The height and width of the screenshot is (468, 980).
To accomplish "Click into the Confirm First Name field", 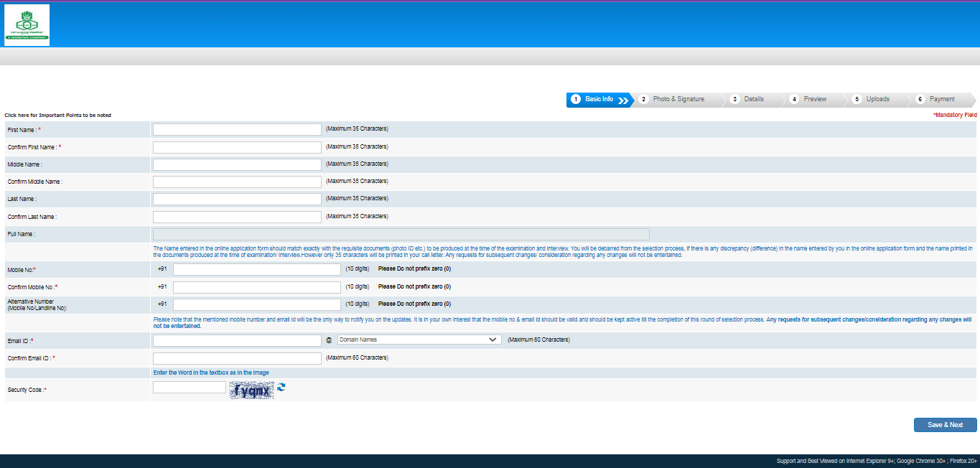I will click(237, 147).
